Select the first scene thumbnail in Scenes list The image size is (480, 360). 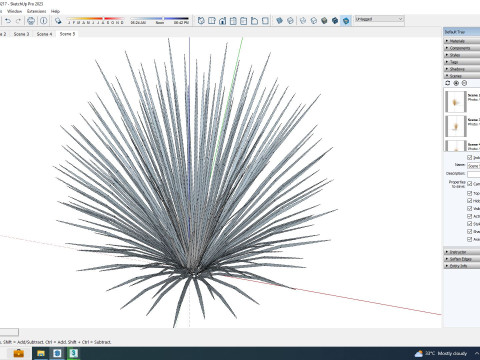point(456,101)
